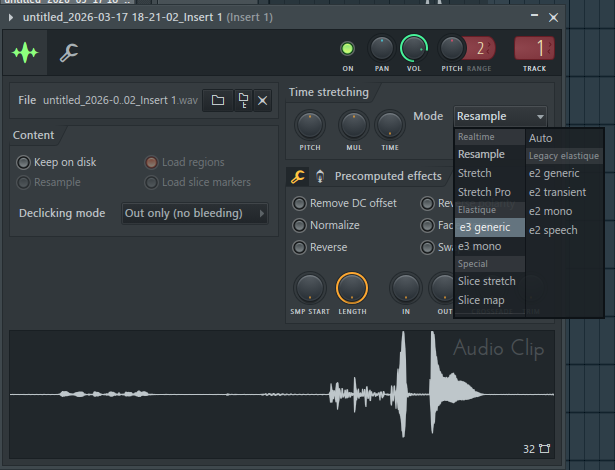This screenshot has height=470, width=615.
Task: Open the sample settings waveform tab
Action: coord(25,53)
